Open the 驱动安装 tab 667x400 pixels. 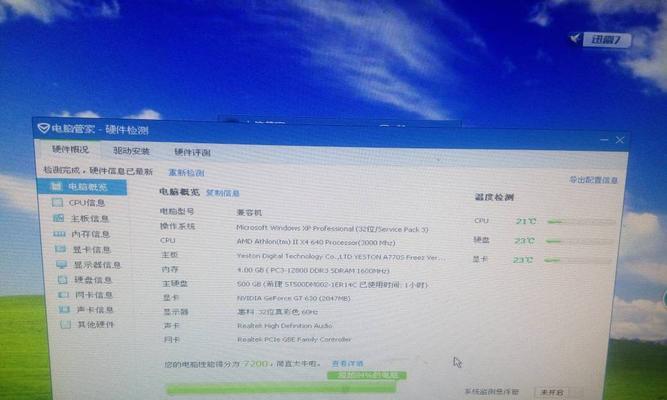pyautogui.click(x=131, y=151)
